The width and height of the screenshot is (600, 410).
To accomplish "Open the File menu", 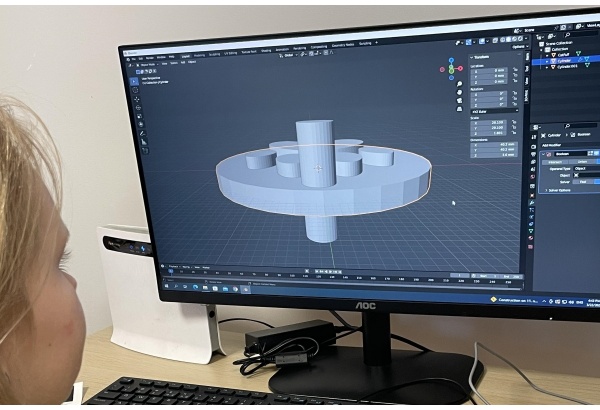I will pos(134,59).
